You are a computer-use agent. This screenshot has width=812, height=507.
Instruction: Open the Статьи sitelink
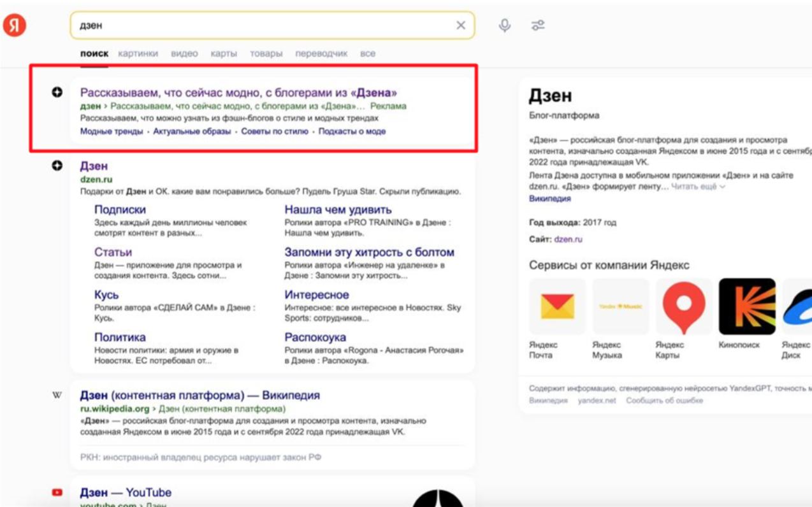click(x=113, y=252)
